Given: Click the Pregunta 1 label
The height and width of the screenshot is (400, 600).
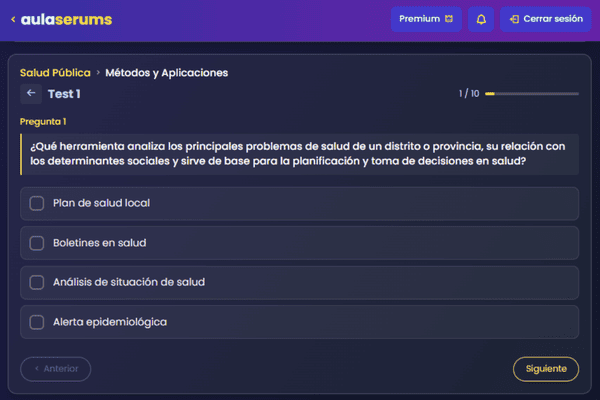Looking at the screenshot, I should (43, 122).
